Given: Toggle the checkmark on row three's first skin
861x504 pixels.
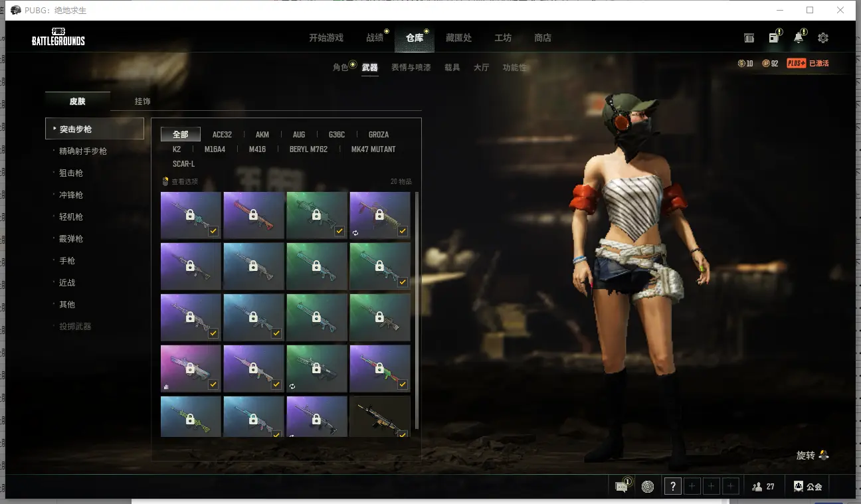Looking at the screenshot, I should 213,333.
